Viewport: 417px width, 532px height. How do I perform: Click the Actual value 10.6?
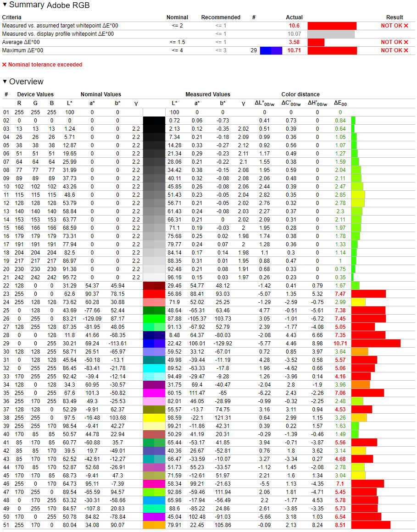[294, 25]
